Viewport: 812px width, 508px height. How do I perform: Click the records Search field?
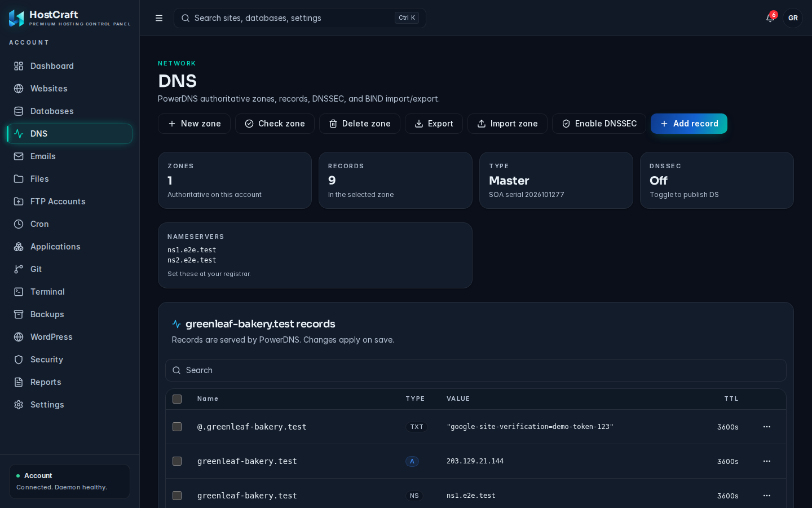[476, 370]
